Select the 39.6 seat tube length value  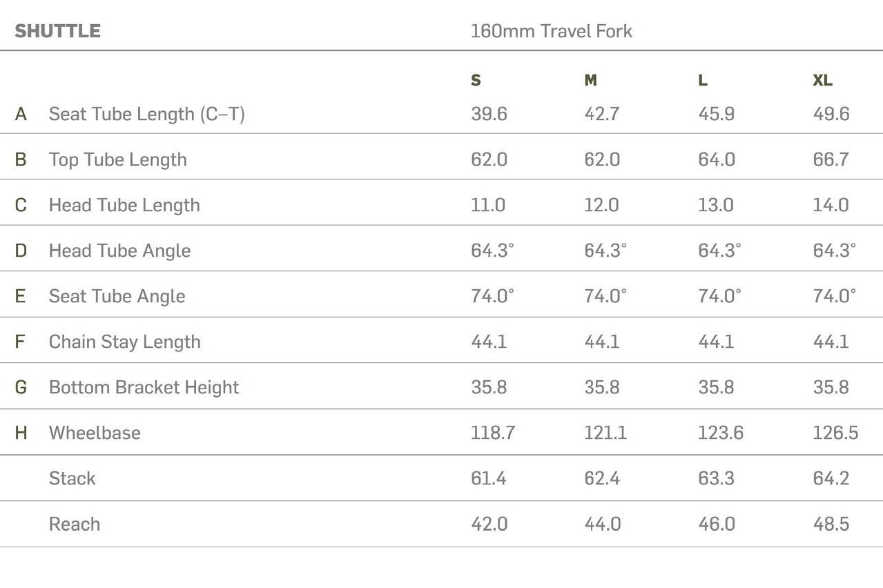tap(489, 114)
